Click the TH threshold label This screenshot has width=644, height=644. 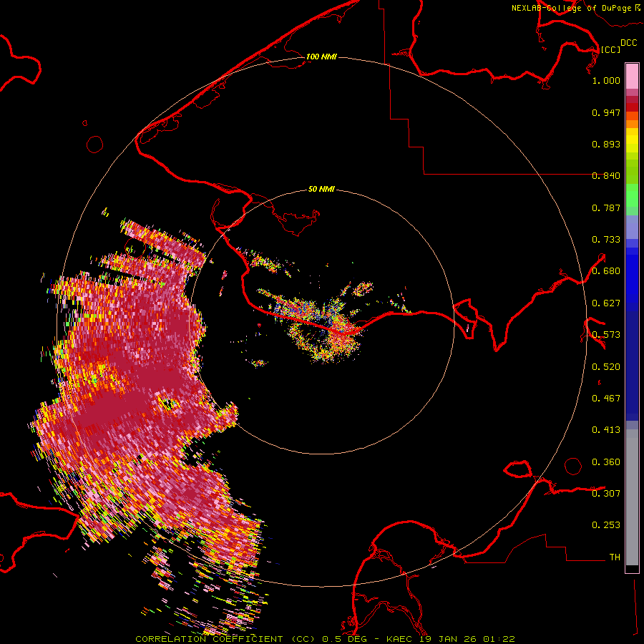click(x=615, y=557)
